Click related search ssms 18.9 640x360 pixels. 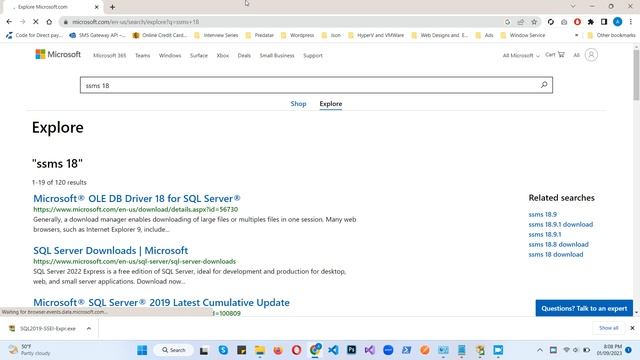[542, 214]
